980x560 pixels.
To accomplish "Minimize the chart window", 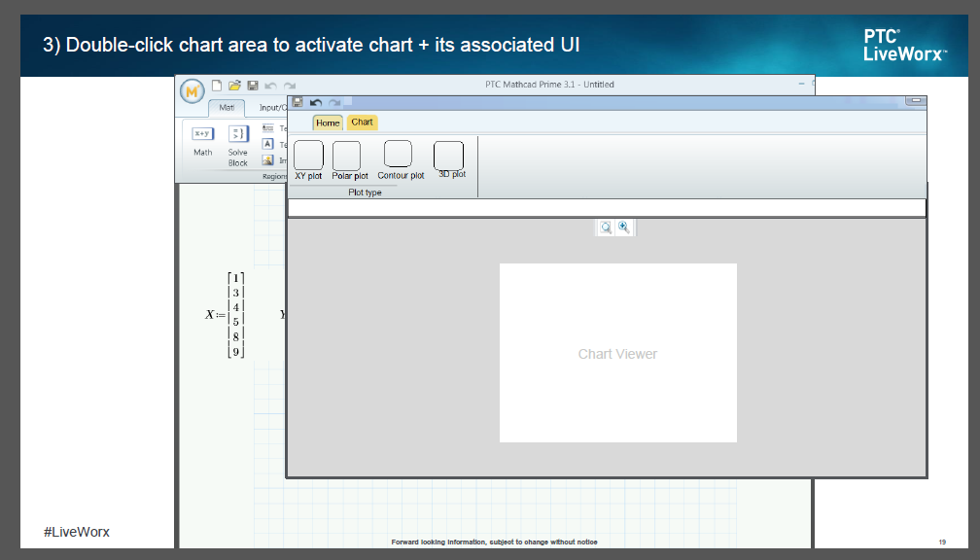I will click(916, 100).
